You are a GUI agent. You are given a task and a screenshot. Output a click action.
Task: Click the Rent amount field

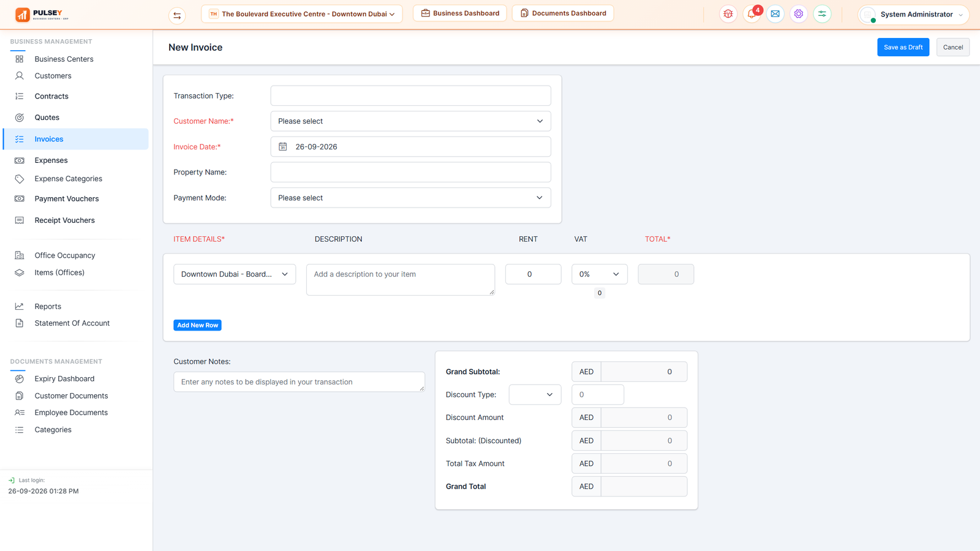point(533,274)
